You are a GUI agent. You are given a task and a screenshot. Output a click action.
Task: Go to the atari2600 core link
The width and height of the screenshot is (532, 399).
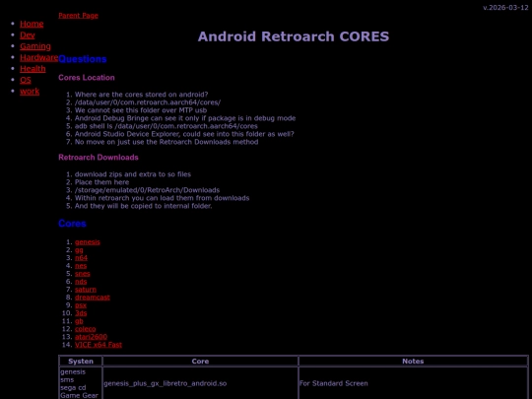coord(91,337)
